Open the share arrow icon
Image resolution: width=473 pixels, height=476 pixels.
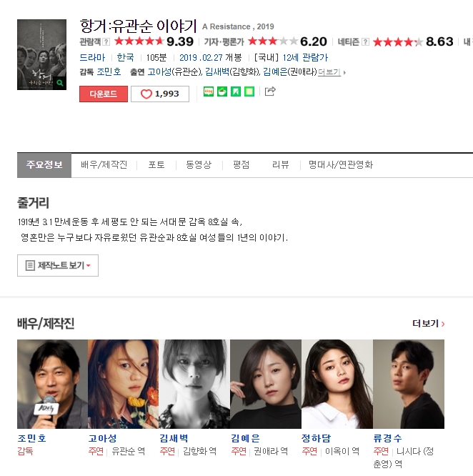pyautogui.click(x=270, y=91)
